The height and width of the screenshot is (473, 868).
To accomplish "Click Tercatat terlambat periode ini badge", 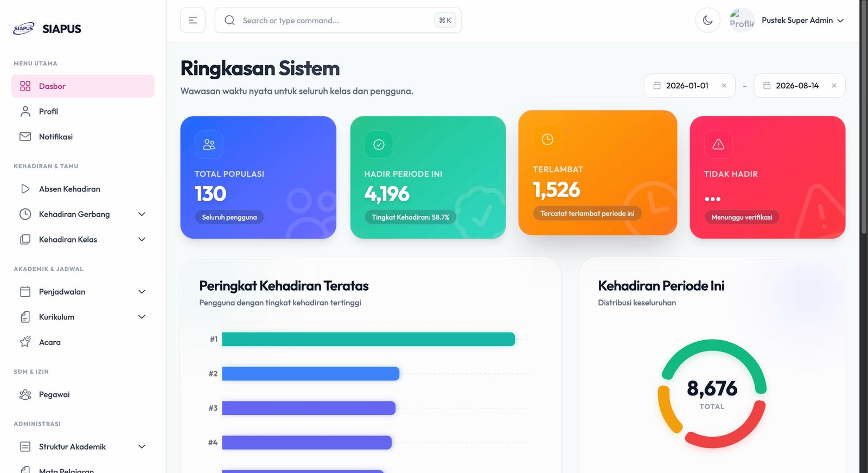I will [x=587, y=213].
